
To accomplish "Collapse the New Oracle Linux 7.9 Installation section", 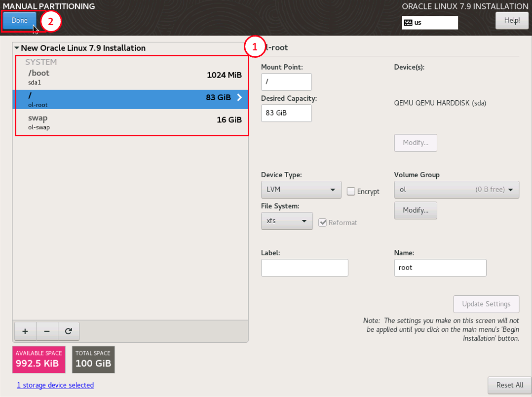I will [17, 48].
